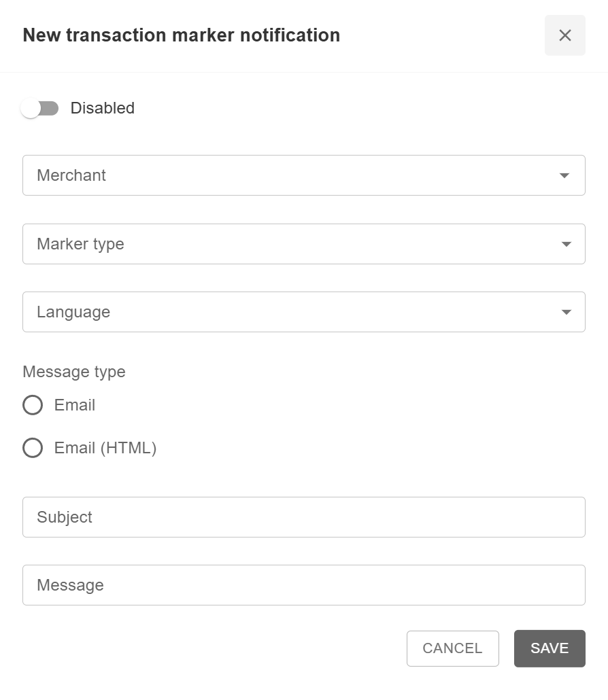Click the dialog title heading text
The image size is (608, 700).
click(182, 35)
